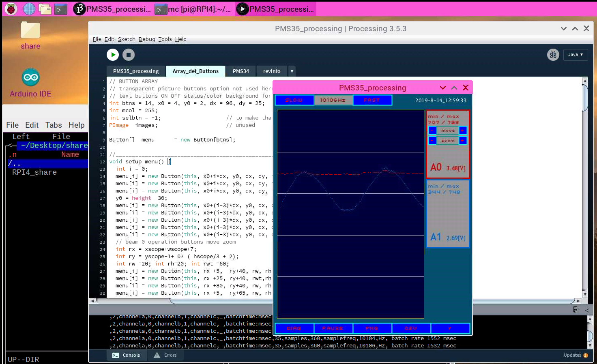Click the zoom plus button
597x364 pixels.
point(462,141)
